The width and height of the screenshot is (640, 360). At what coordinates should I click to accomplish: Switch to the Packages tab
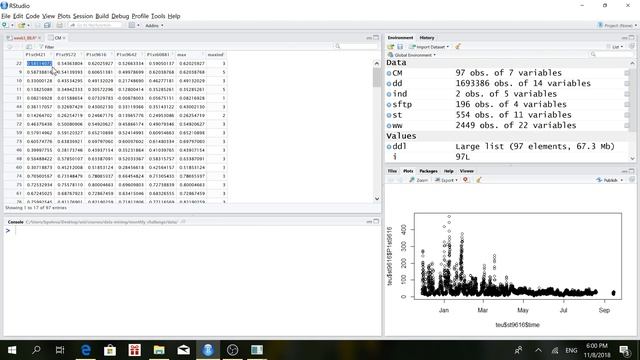(x=428, y=171)
